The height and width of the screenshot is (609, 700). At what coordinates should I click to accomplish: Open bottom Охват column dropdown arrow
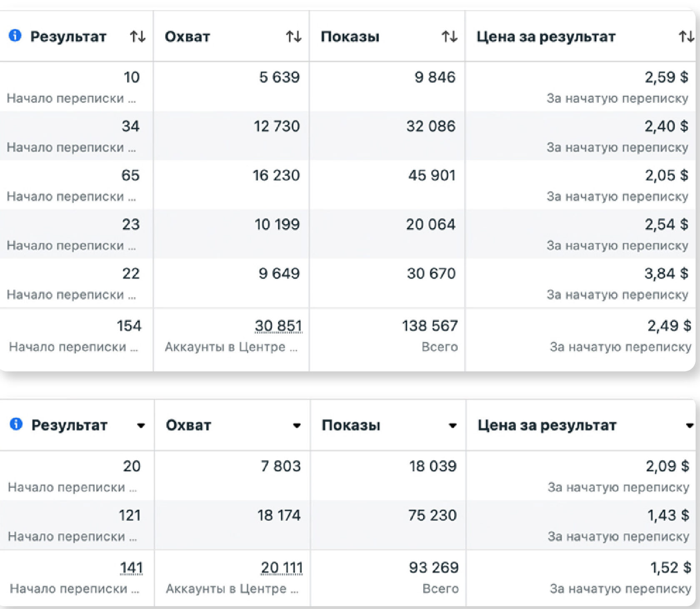click(297, 426)
